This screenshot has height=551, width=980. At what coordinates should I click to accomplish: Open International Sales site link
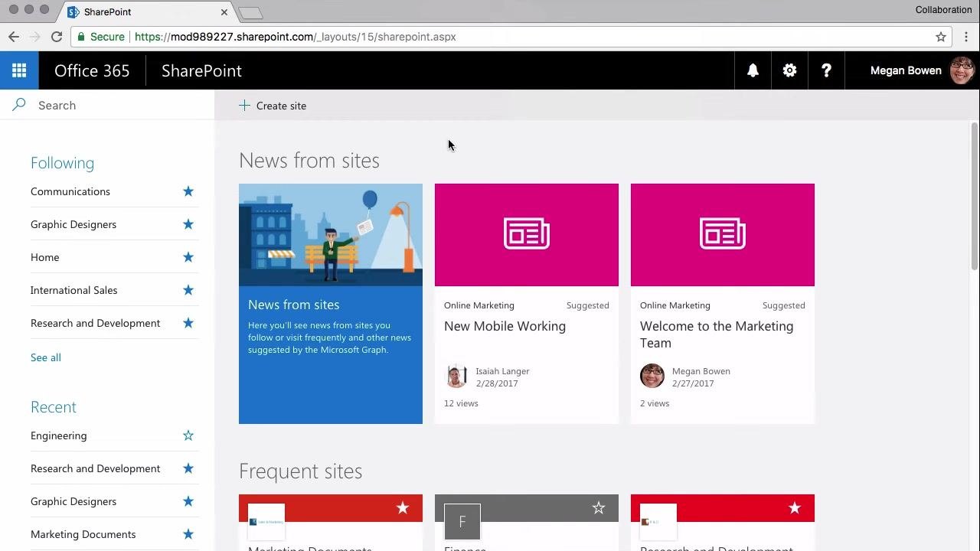(74, 290)
